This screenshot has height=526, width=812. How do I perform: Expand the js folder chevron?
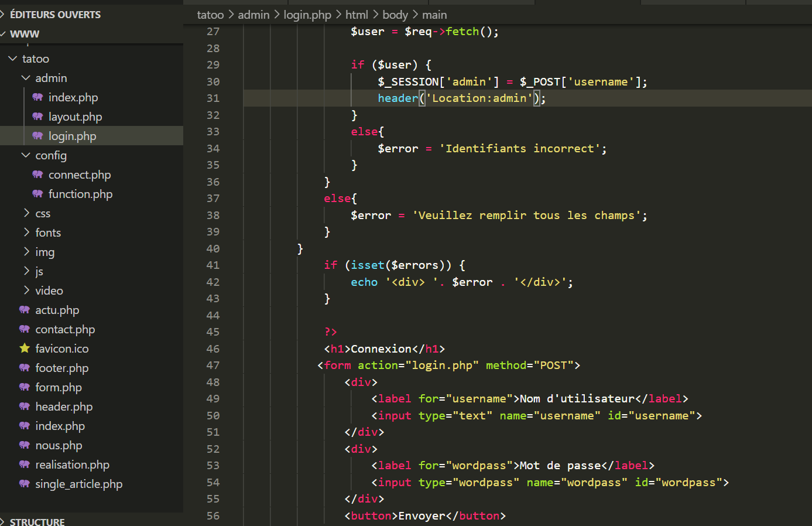(x=26, y=271)
